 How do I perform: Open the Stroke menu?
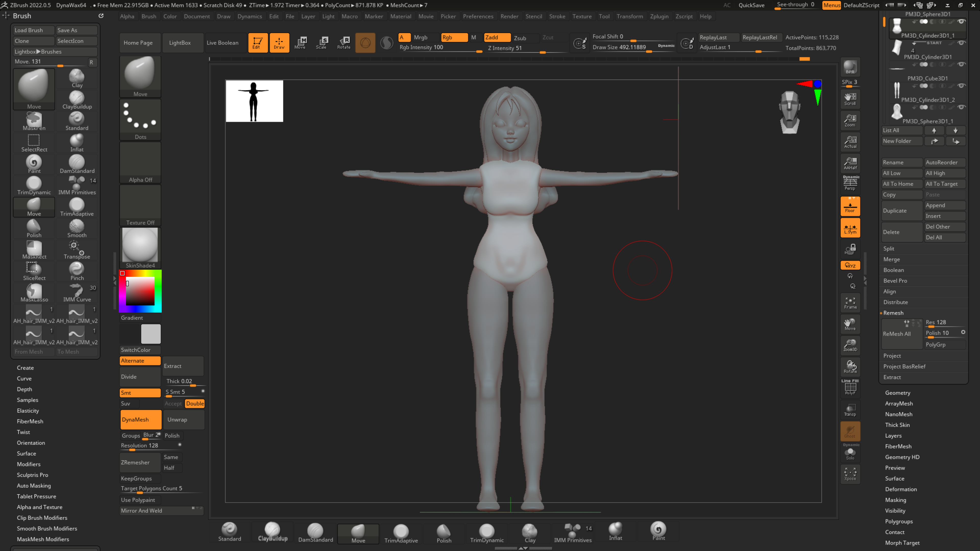click(557, 16)
